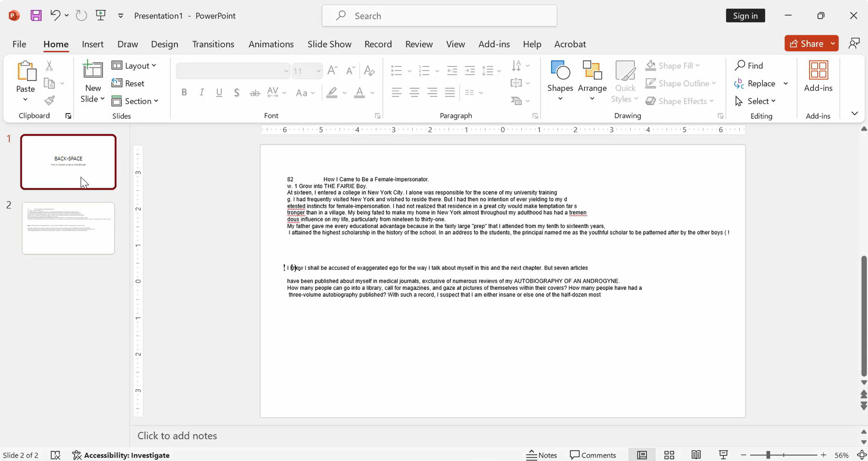Viewport: 868px width, 461px height.
Task: Justify the paragraph text
Action: point(450,93)
